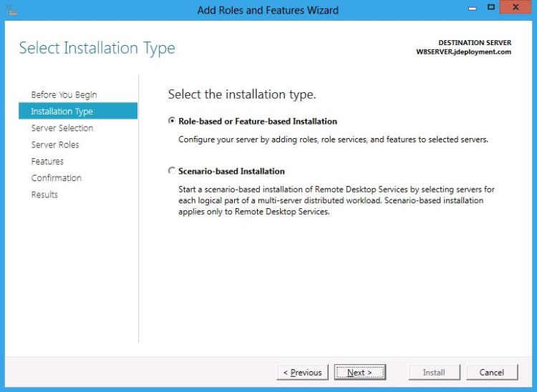Switch to the Server Selection step
The height and width of the screenshot is (392, 537).
click(62, 128)
